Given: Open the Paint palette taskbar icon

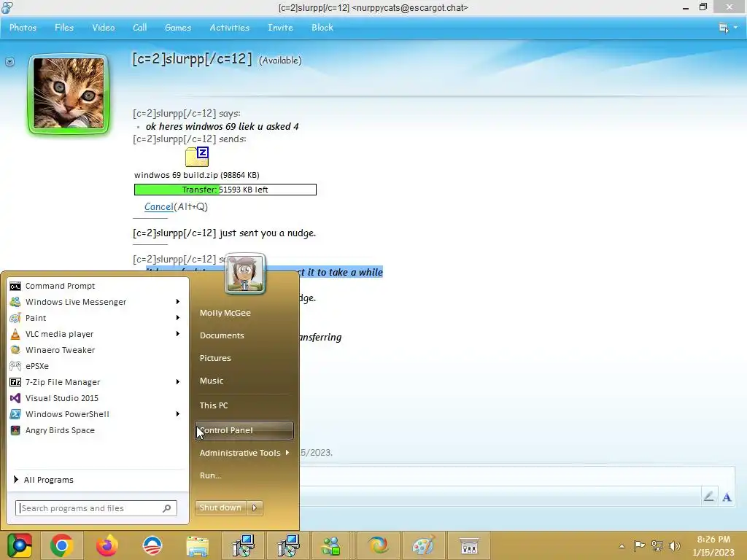Looking at the screenshot, I should [x=423, y=545].
